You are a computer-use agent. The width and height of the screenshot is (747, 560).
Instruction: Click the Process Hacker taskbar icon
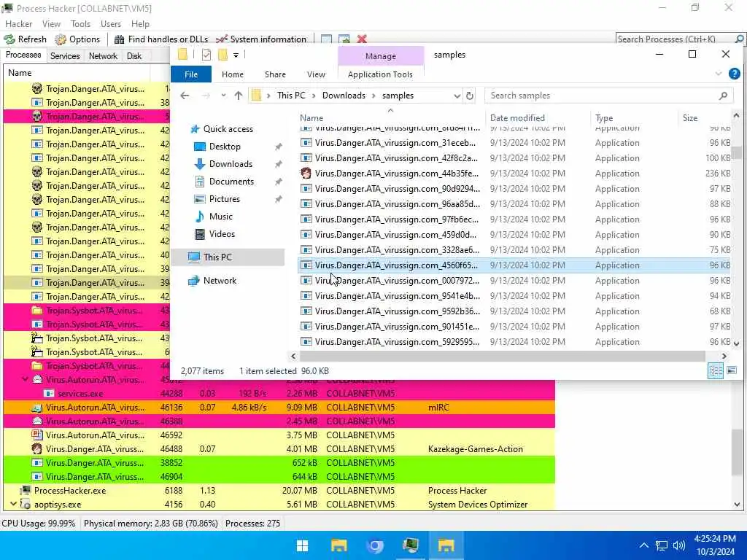(410, 545)
